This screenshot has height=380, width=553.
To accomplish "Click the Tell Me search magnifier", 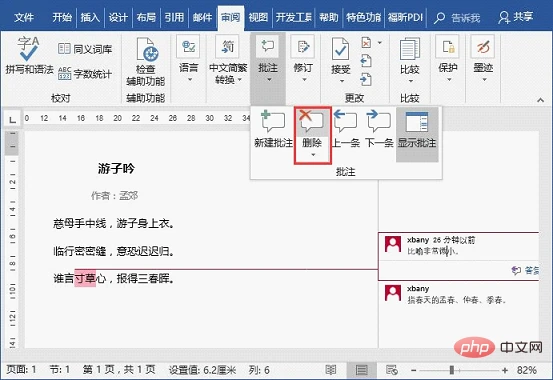I will [x=439, y=18].
